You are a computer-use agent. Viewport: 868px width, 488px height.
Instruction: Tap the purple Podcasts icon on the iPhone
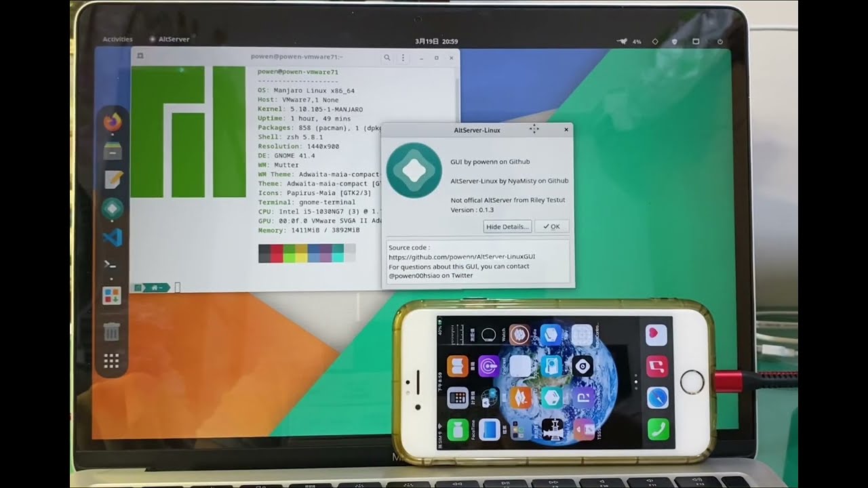tap(488, 366)
